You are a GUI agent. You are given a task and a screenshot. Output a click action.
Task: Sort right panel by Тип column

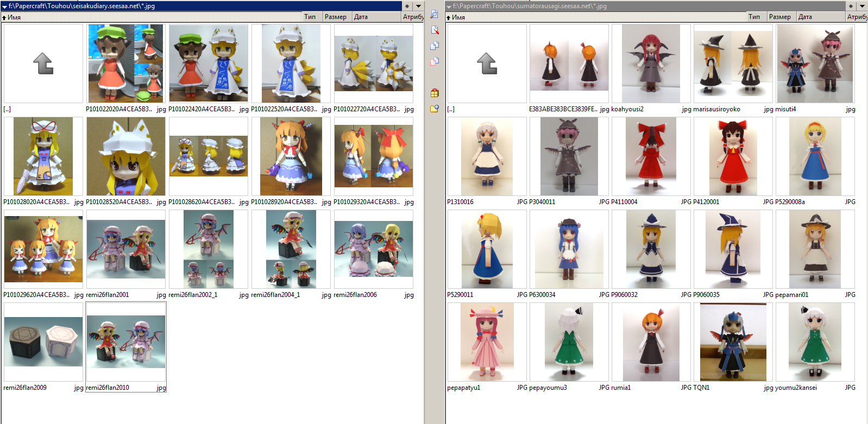[x=757, y=17]
